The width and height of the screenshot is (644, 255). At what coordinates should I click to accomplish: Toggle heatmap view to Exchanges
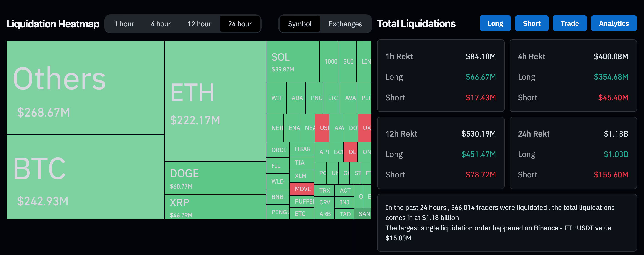pyautogui.click(x=345, y=24)
